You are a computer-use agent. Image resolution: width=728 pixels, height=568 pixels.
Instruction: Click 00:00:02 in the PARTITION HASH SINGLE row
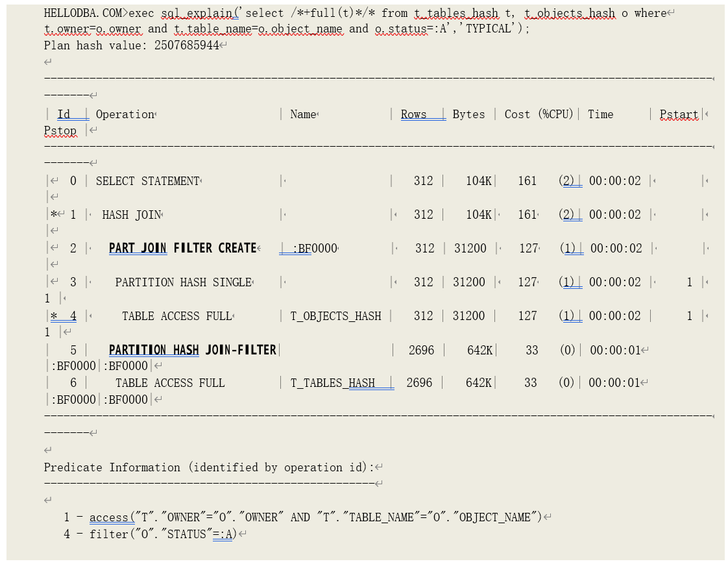614,282
